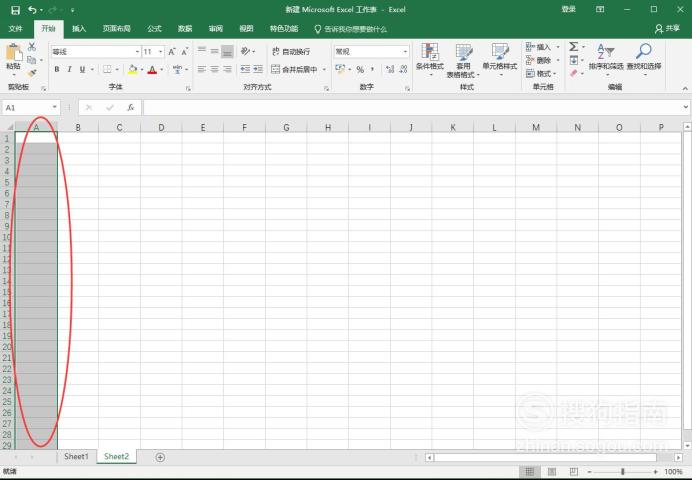Click inside the formula bar
Image resolution: width=692 pixels, height=480 pixels.
(412, 108)
